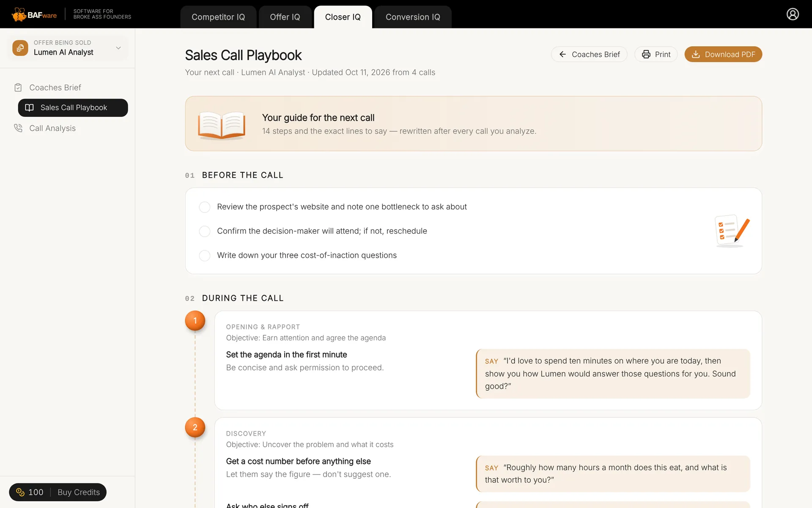The width and height of the screenshot is (812, 508).
Task: Open the Conversion IQ tab
Action: (x=413, y=17)
